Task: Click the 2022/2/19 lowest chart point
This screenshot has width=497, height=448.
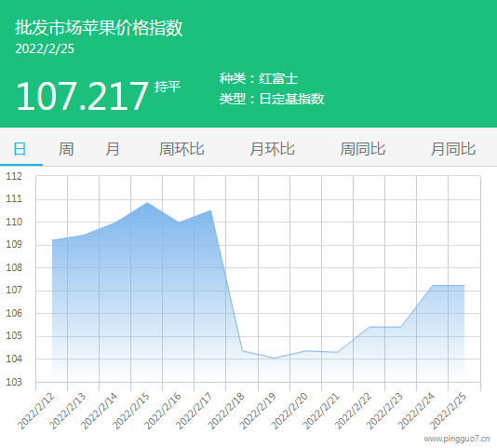Action: [x=274, y=359]
